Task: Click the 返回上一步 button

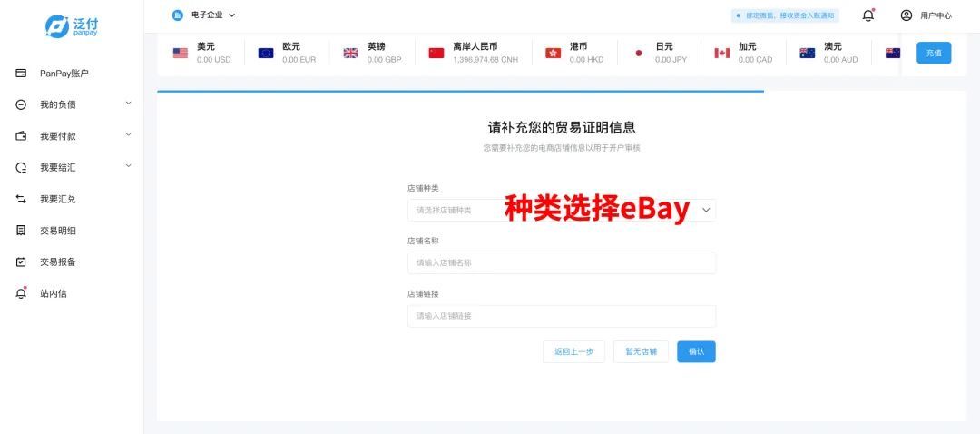Action: coord(573,351)
